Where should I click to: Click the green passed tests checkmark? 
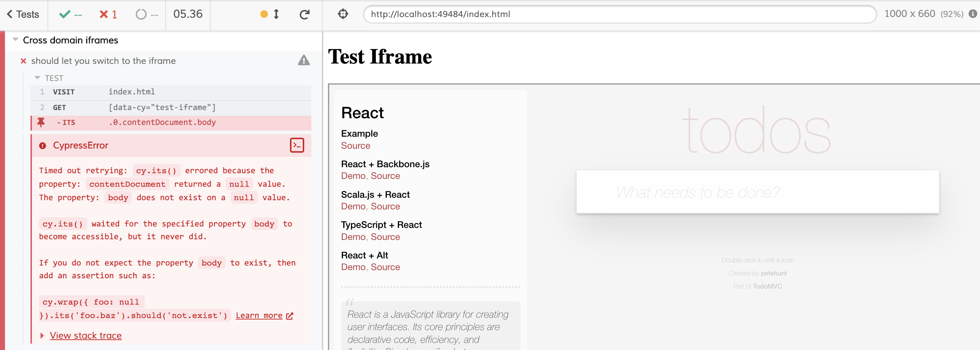coord(65,15)
